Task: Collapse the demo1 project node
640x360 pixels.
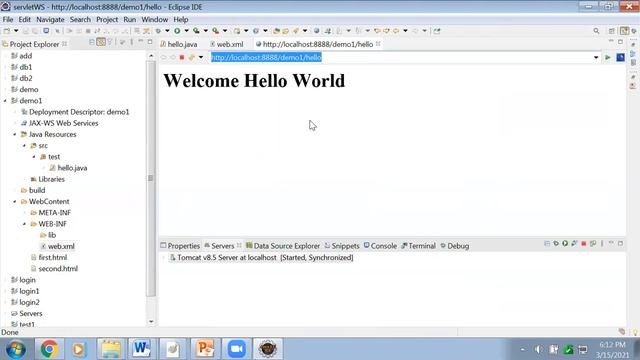Action: (x=5, y=100)
